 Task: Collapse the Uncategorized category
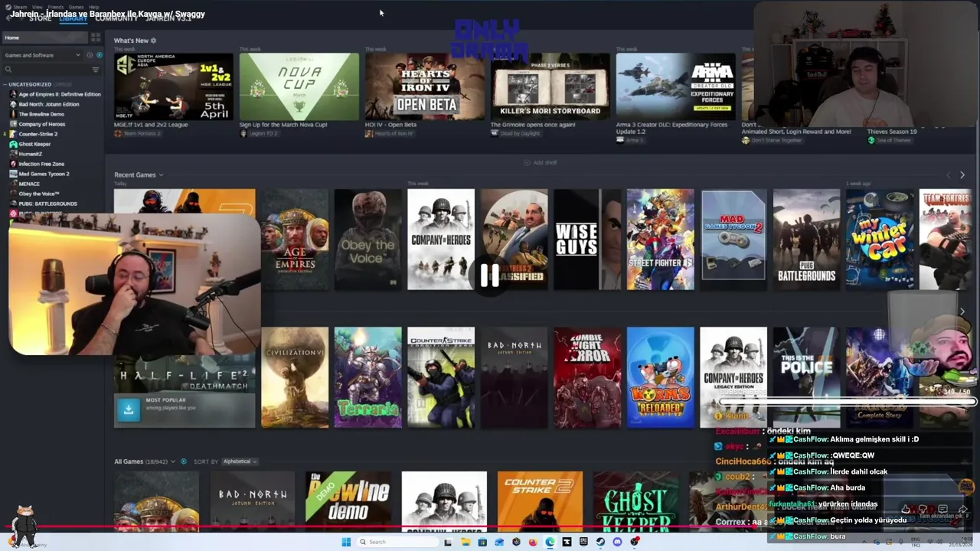coord(30,84)
